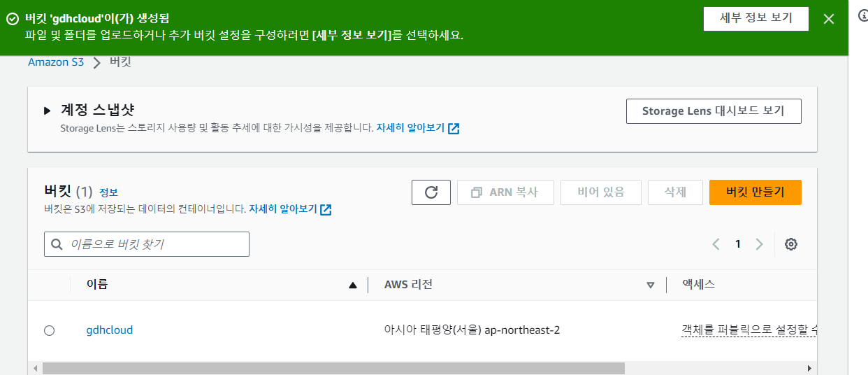The height and width of the screenshot is (375, 868).
Task: Click the copy icon on the ARN 복사 button
Action: pyautogui.click(x=477, y=192)
